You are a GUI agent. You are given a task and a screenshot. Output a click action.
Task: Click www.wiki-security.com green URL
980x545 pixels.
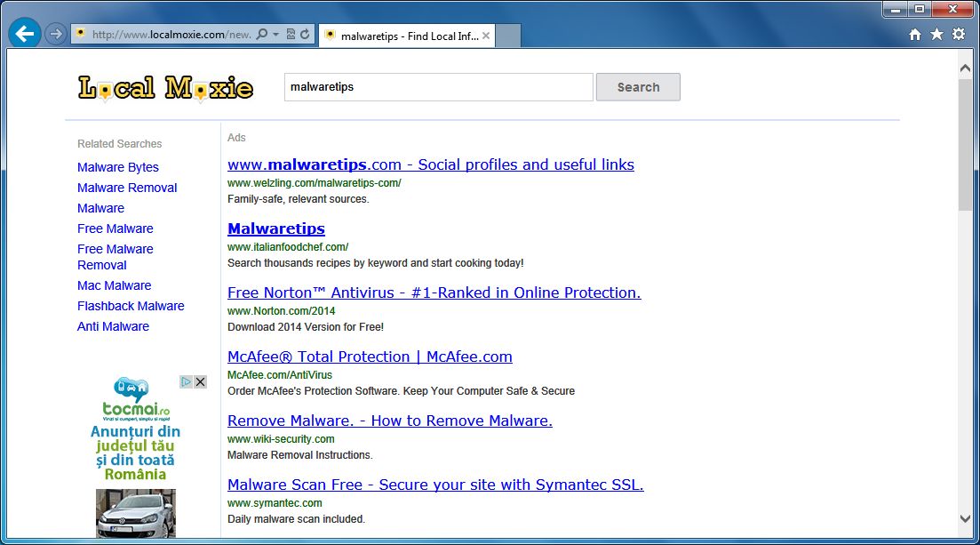[x=281, y=439]
